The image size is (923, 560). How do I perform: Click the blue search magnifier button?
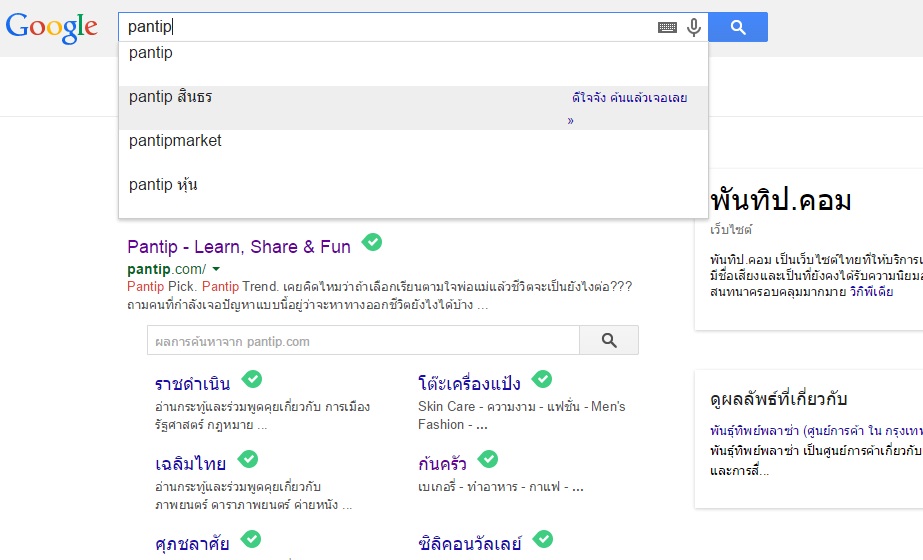(x=738, y=27)
